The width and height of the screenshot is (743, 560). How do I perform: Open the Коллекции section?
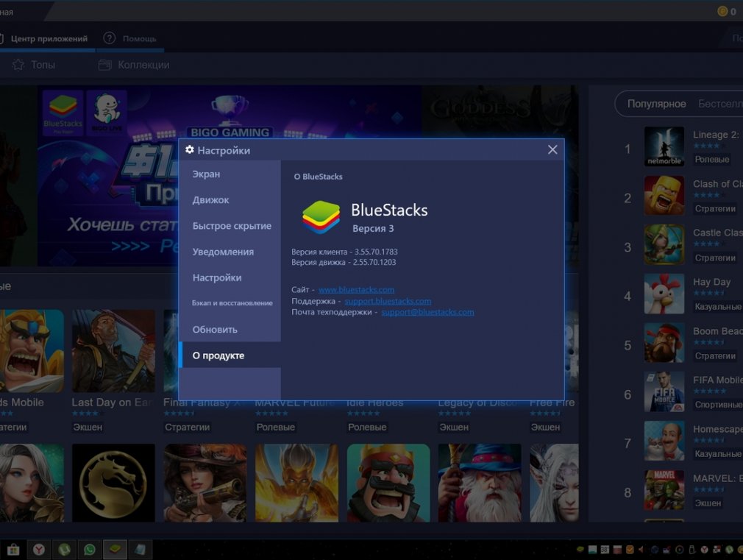[143, 65]
